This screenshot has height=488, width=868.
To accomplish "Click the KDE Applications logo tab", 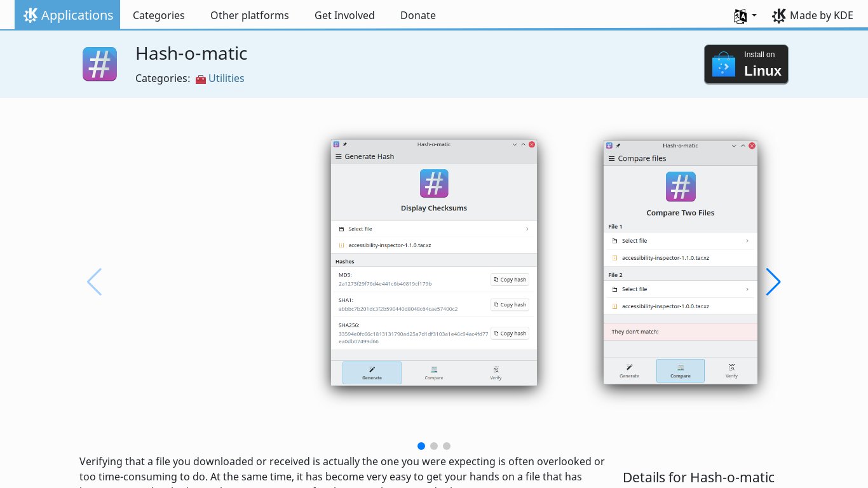I will pyautogui.click(x=67, y=15).
